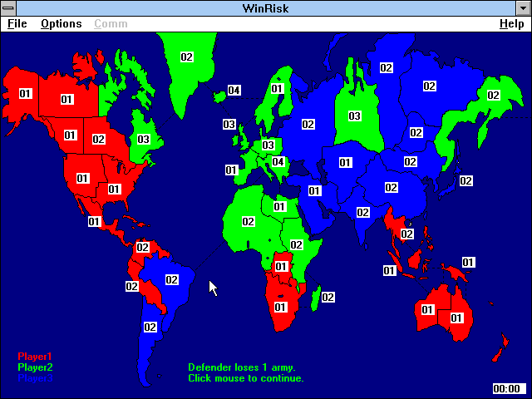The width and height of the screenshot is (532, 399).
Task: Select red Western Australia army label 01
Action: (x=427, y=309)
